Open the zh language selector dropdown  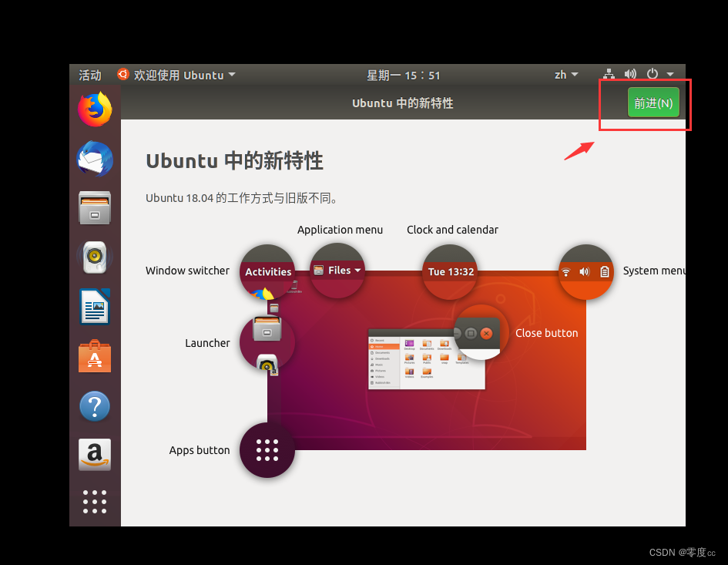pos(565,74)
